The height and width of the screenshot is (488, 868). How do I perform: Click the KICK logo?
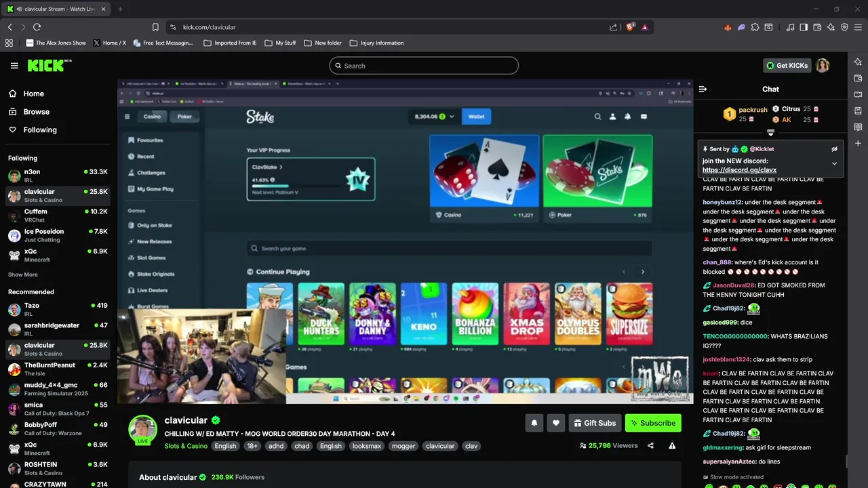pyautogui.click(x=50, y=65)
